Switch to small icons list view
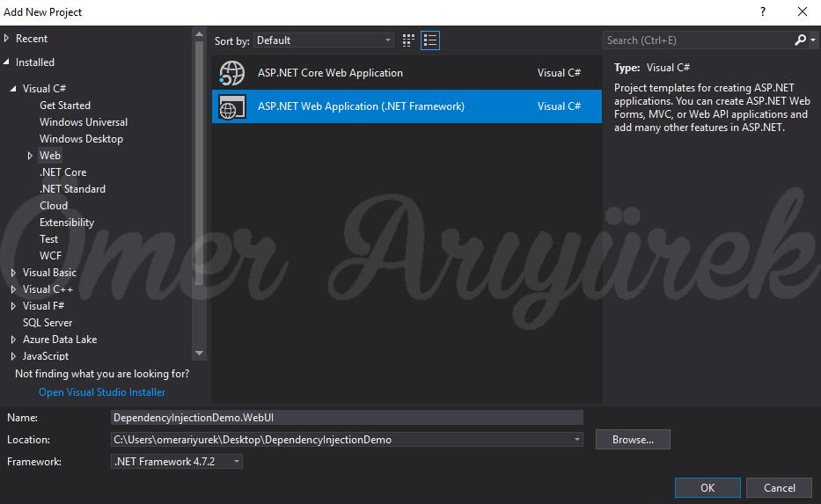This screenshot has height=504, width=821. tap(430, 40)
